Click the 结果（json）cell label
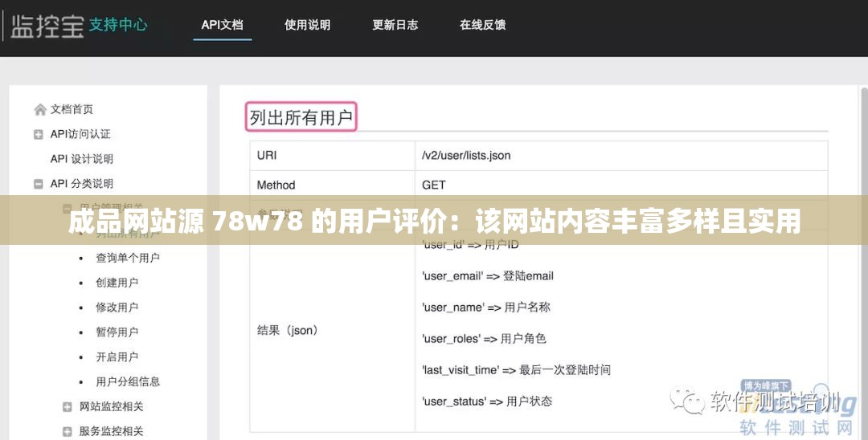The image size is (868, 440). click(288, 331)
